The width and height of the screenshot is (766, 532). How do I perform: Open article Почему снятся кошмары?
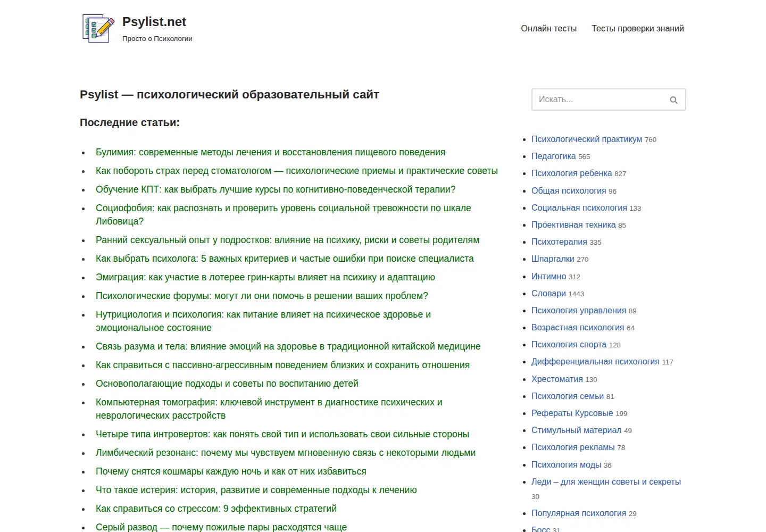pos(231,471)
